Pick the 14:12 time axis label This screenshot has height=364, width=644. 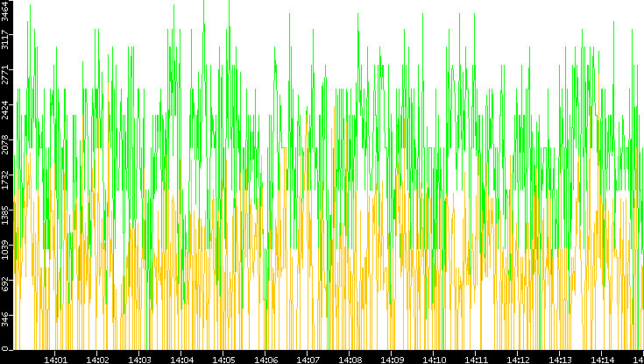(x=518, y=359)
